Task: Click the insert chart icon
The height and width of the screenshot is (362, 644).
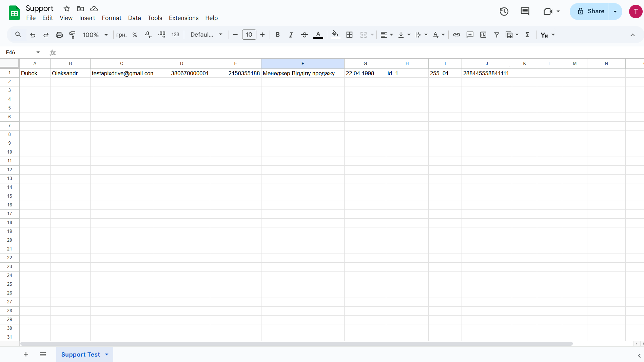Action: (x=483, y=35)
